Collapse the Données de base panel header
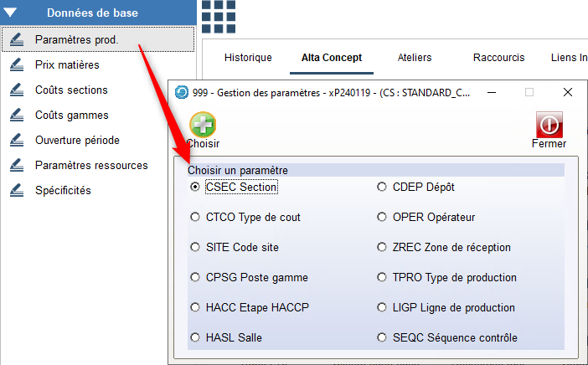The image size is (588, 365). 97,13
